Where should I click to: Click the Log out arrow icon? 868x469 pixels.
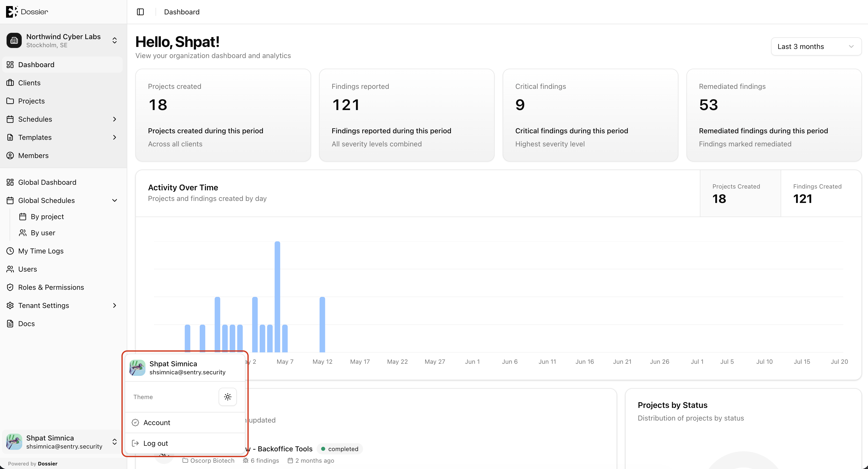click(x=136, y=444)
